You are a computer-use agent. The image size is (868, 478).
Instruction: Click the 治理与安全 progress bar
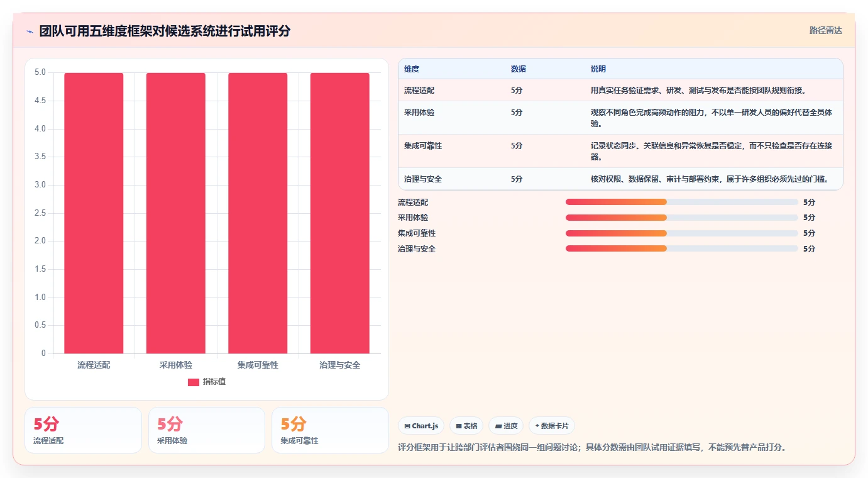[x=682, y=248]
